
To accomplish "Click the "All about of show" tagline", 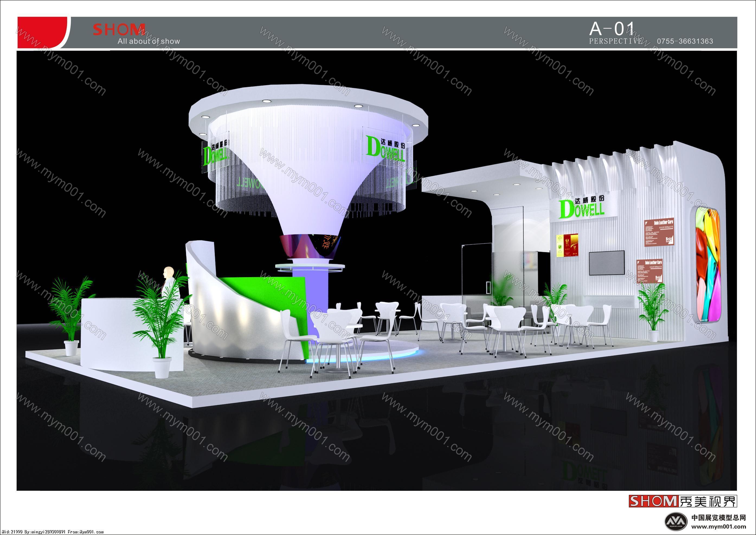I will coord(149,41).
